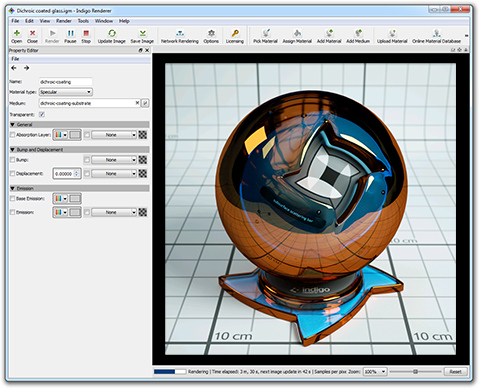Stop rendering with the Stop icon

click(86, 36)
